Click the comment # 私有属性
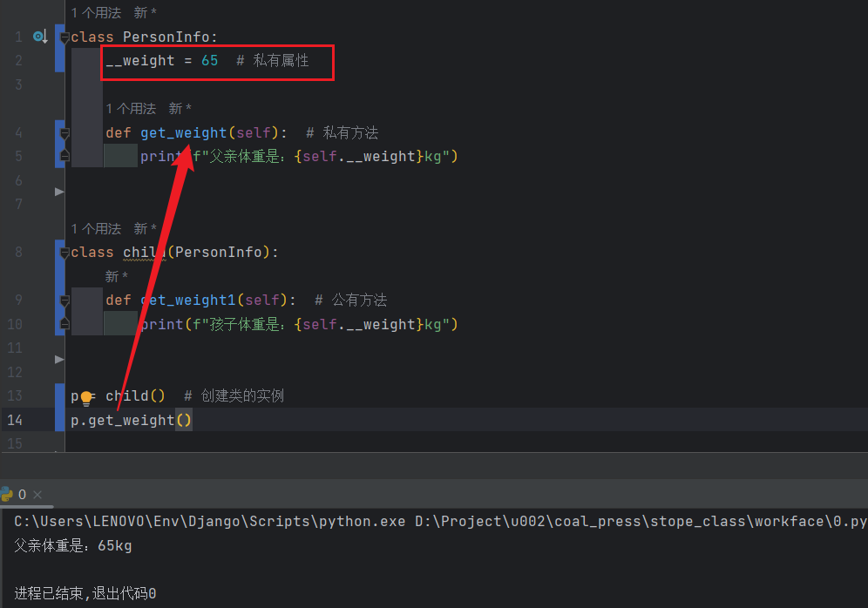The image size is (868, 608). (273, 60)
